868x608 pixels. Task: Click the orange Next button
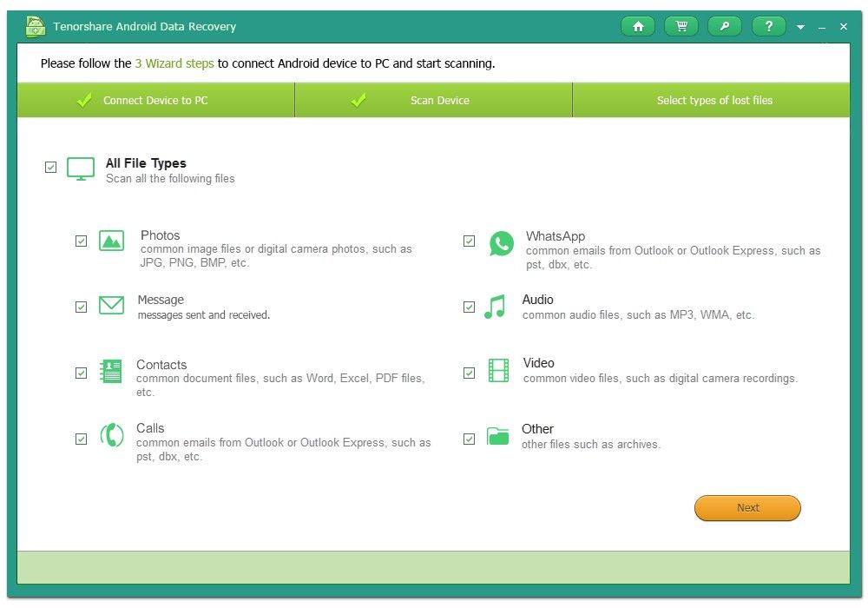click(747, 508)
